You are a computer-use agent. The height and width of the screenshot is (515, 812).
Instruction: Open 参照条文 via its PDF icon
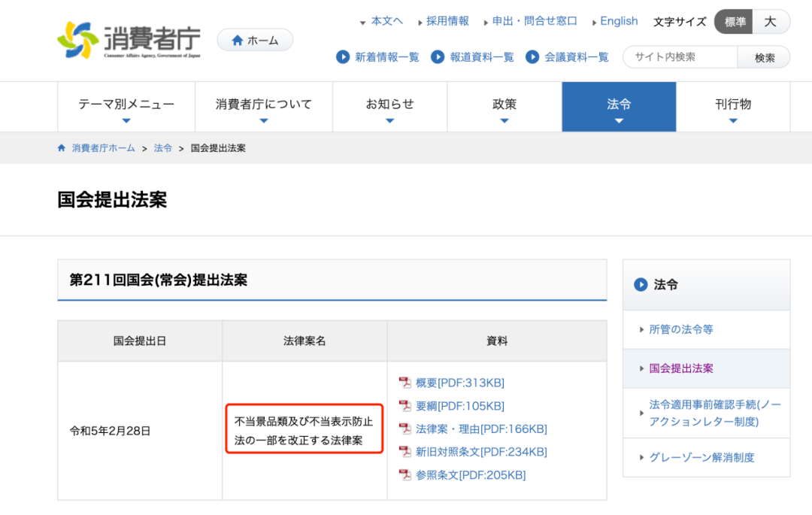point(406,475)
